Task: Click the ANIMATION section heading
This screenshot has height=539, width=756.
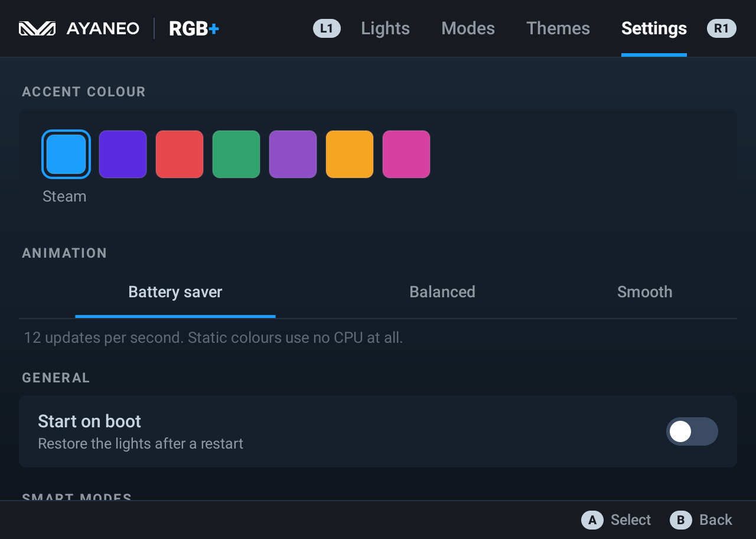Action: click(64, 253)
